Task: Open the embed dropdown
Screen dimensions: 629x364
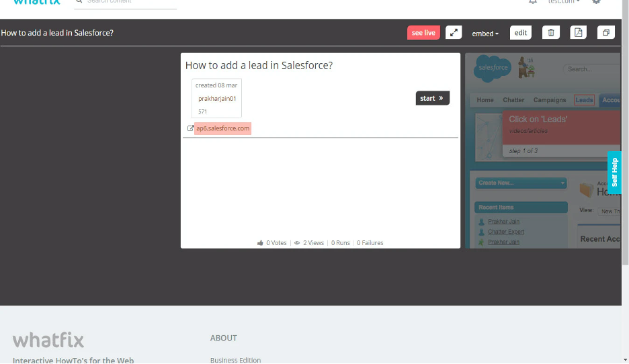Action: [x=485, y=34]
